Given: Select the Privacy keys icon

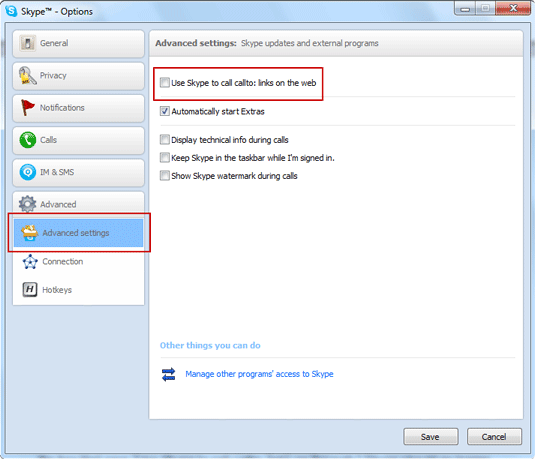Looking at the screenshot, I should pos(27,75).
